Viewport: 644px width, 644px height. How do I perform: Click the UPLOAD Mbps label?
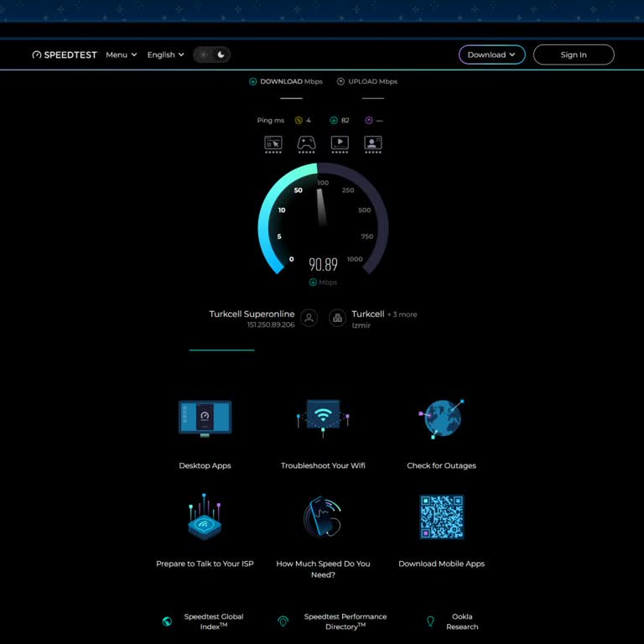(x=373, y=81)
